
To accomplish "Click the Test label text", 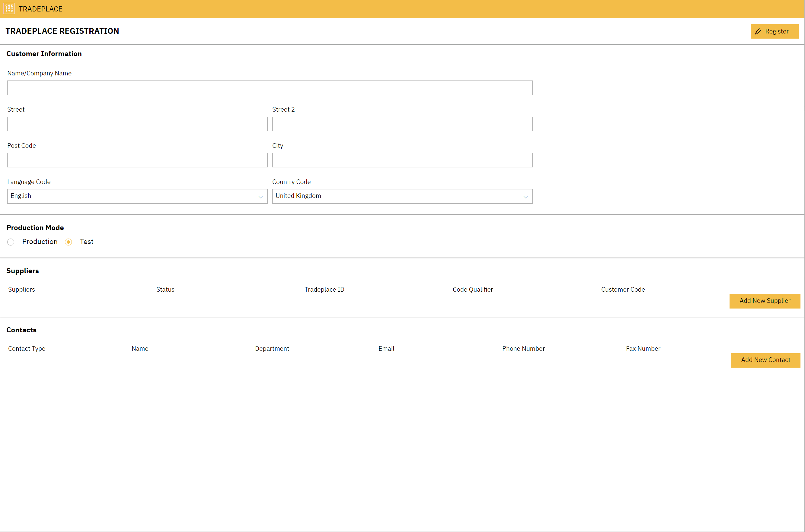I will [87, 242].
